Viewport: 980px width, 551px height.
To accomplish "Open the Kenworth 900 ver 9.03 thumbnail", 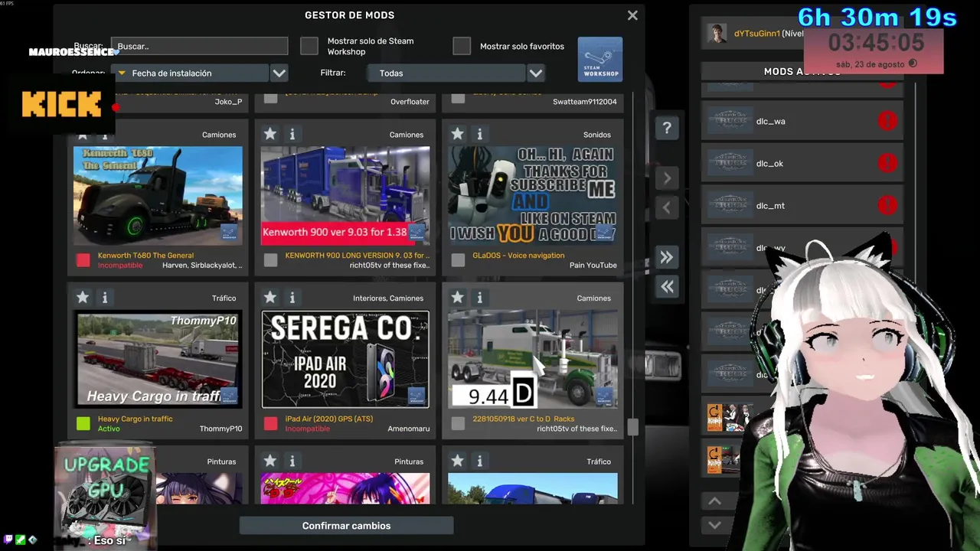I will pos(345,196).
